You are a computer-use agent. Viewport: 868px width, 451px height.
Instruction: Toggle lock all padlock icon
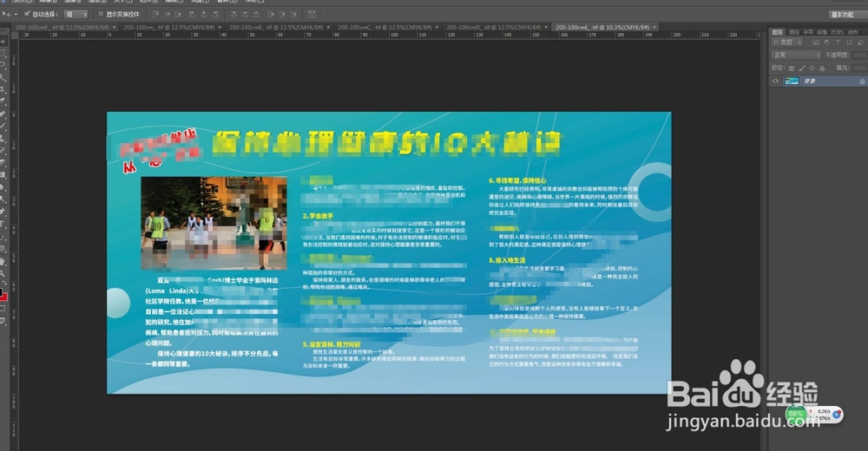pyautogui.click(x=822, y=68)
